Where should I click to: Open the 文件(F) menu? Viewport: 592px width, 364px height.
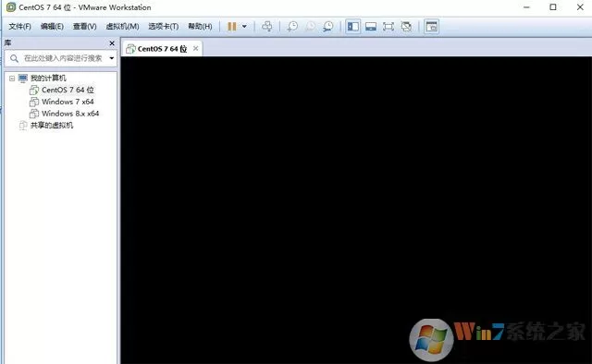pos(20,27)
